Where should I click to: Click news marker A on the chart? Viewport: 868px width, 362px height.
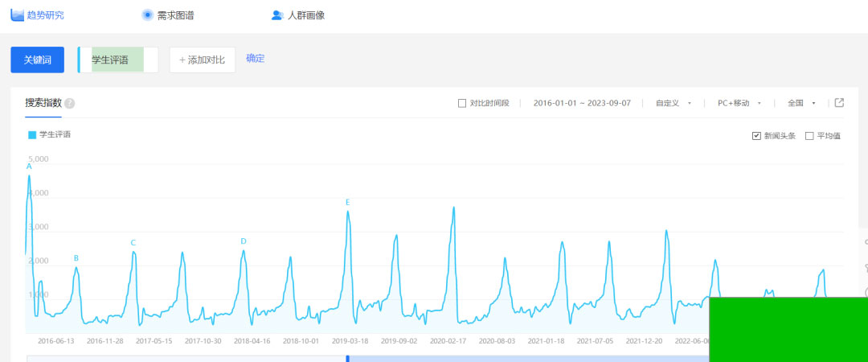(29, 167)
